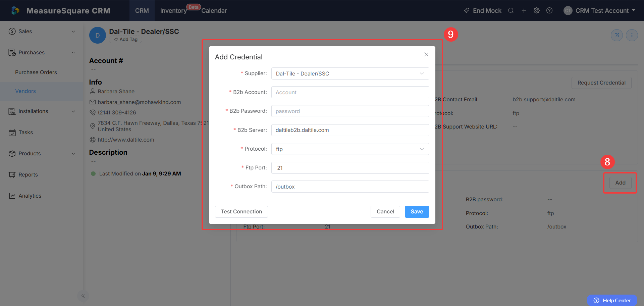
Task: Click Add Tag under vendor name
Action: point(125,40)
